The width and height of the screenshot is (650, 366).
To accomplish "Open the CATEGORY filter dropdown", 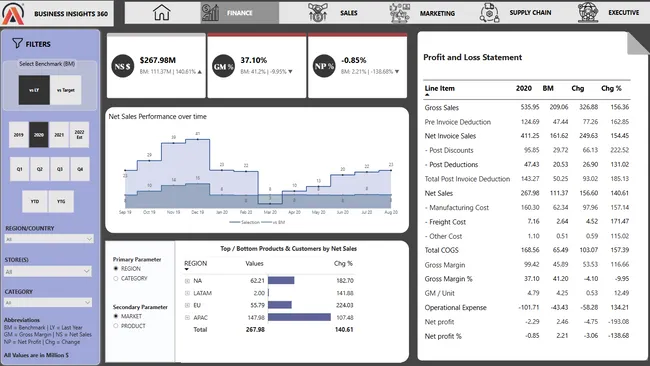I will pyautogui.click(x=48, y=303).
